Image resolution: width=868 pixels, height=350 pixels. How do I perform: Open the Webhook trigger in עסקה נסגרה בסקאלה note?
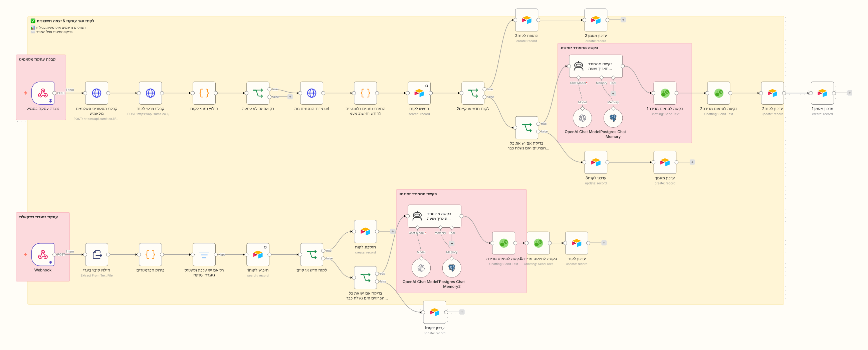[43, 254]
